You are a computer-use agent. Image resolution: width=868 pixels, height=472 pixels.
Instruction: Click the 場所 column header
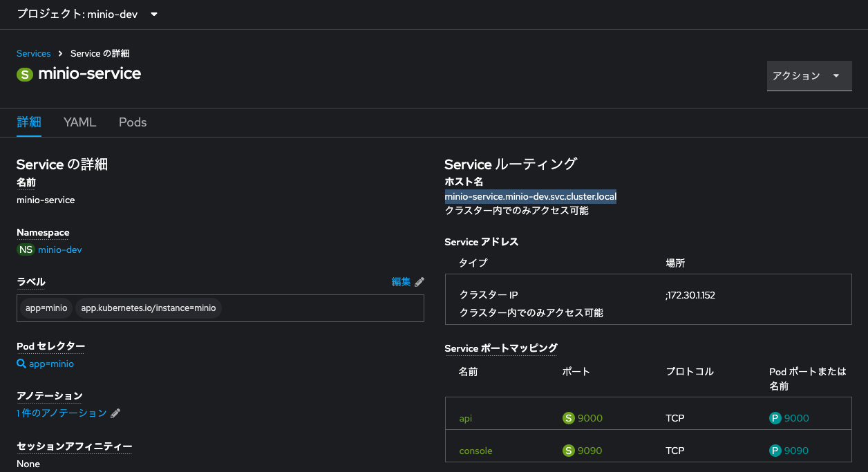tap(675, 263)
